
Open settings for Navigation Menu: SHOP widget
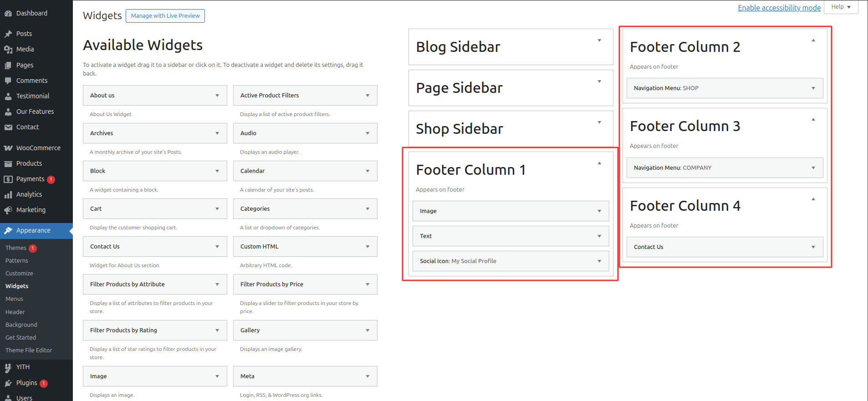(x=813, y=88)
